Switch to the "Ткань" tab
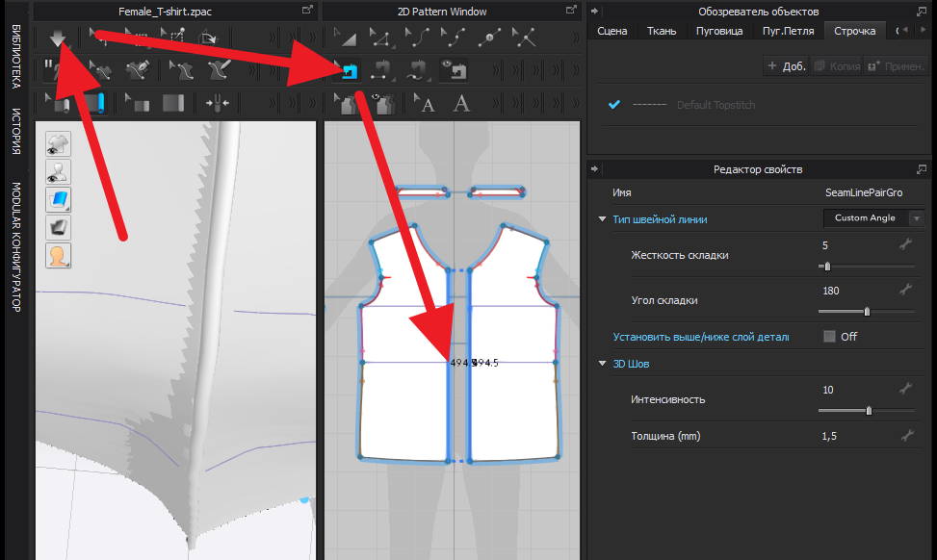 pos(664,31)
